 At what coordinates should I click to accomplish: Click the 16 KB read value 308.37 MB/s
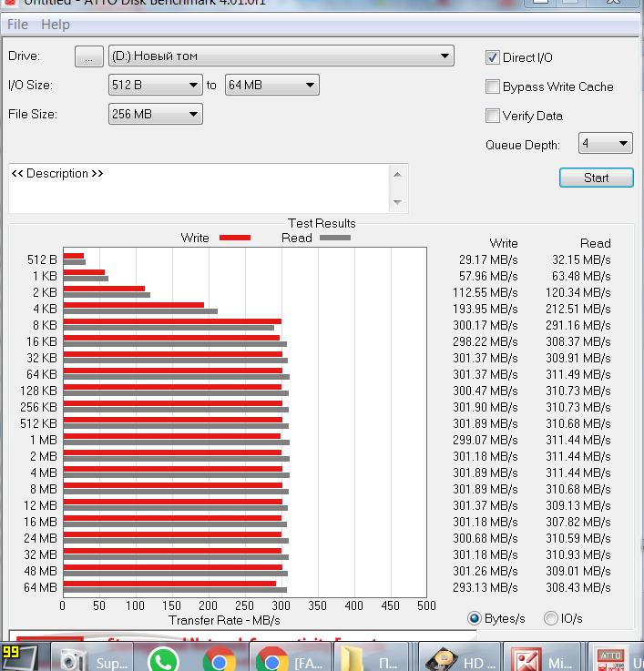(x=578, y=341)
